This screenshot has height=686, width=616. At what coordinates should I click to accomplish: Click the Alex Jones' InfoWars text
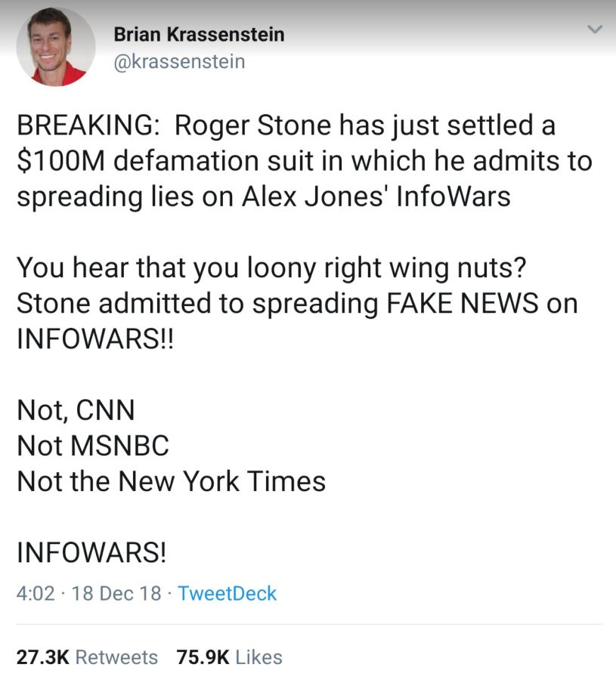[x=376, y=196]
